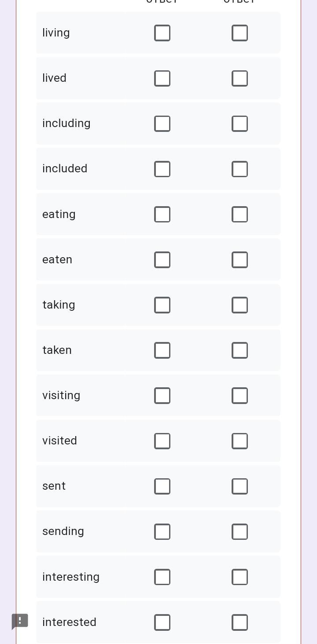
Task: Check first column box for sending
Action: point(162,531)
